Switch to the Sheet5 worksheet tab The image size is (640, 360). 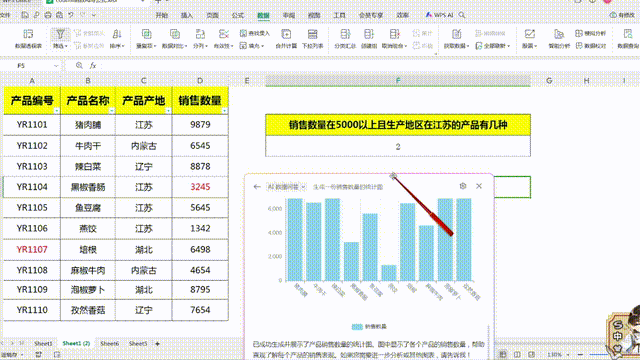pos(138,344)
